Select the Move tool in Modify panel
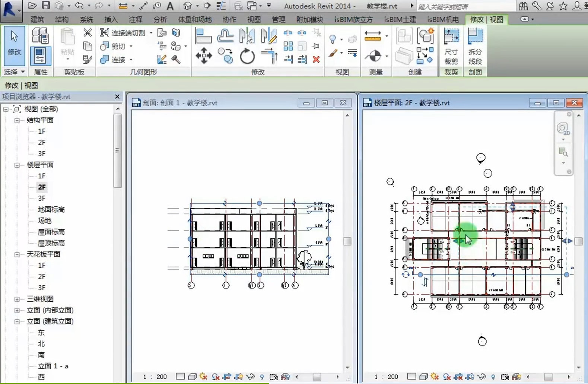This screenshot has width=588, height=384. click(204, 56)
